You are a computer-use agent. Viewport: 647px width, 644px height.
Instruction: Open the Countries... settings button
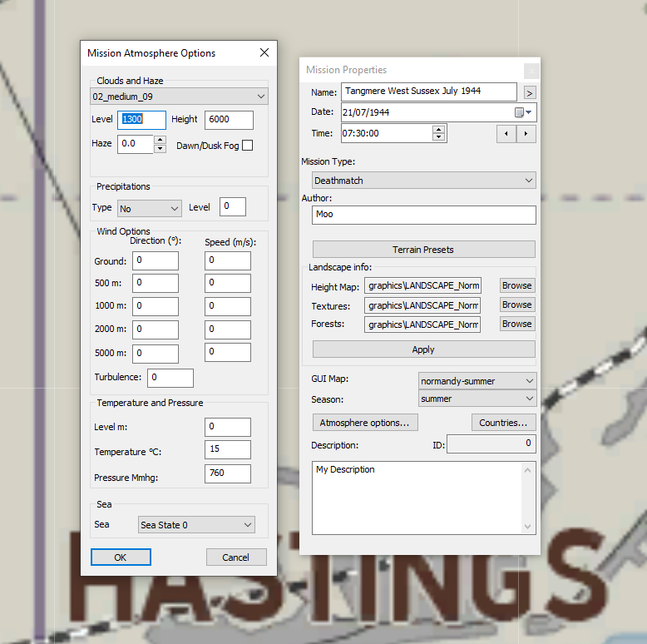[x=503, y=423]
